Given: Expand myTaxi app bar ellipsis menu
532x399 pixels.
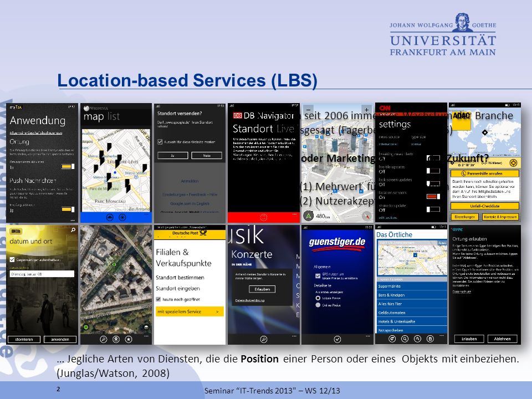Looking at the screenshot, I should coord(72,220).
